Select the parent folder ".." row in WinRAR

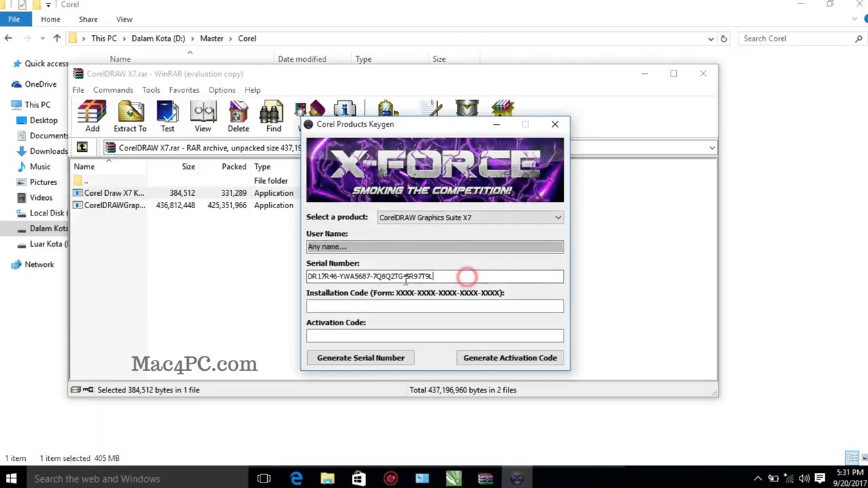(x=184, y=181)
